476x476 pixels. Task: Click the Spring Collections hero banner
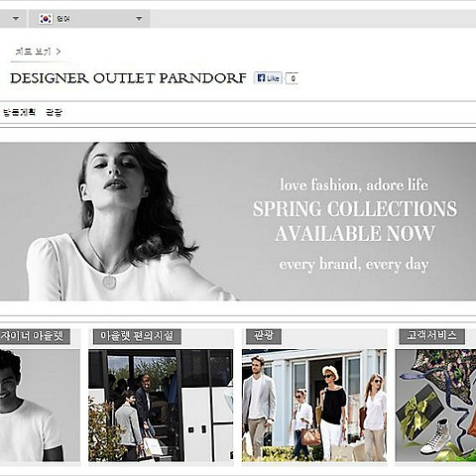tap(238, 221)
